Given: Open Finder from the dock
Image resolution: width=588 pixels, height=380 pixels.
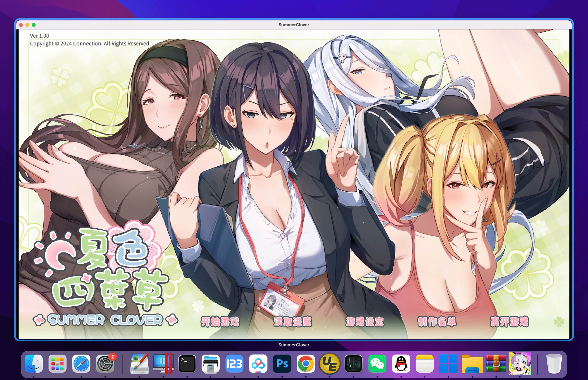Looking at the screenshot, I should [x=34, y=364].
